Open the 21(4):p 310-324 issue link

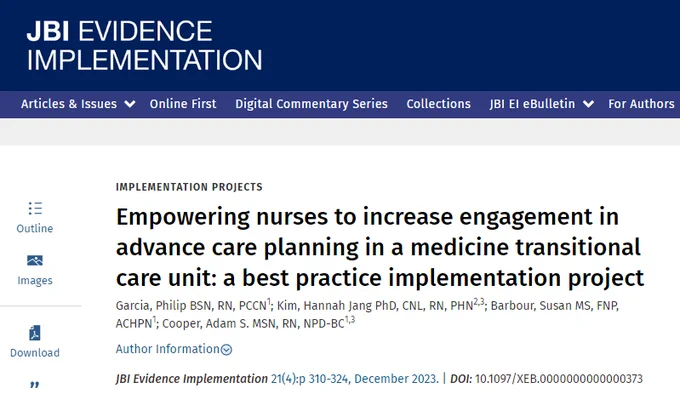[x=310, y=379]
